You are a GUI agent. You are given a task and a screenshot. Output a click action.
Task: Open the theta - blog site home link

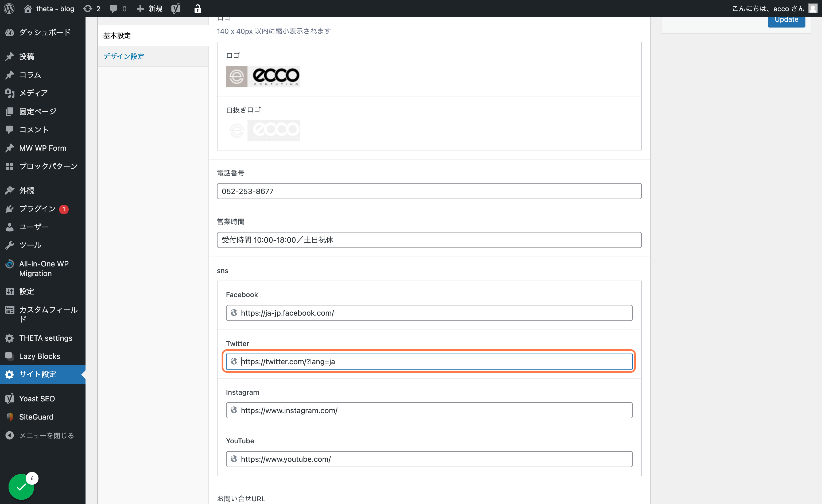[49, 9]
